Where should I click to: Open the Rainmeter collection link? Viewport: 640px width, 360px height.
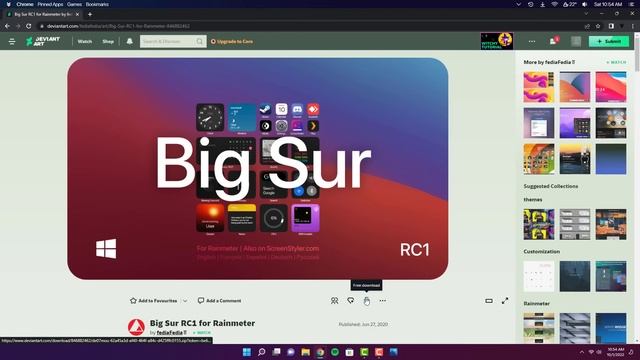click(536, 303)
